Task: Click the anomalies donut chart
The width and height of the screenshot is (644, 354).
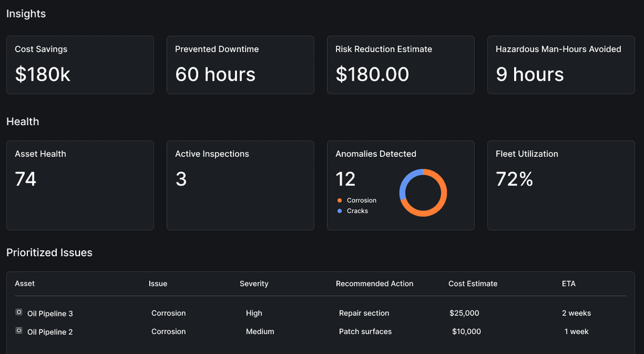Action: [x=423, y=193]
